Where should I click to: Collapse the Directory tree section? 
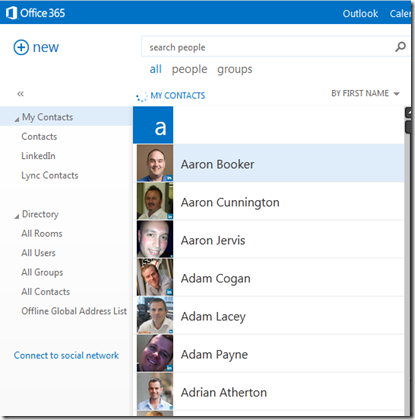[x=17, y=216]
